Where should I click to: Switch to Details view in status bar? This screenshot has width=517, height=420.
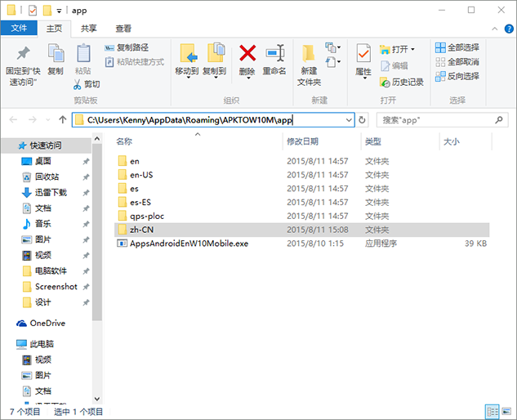[492, 412]
